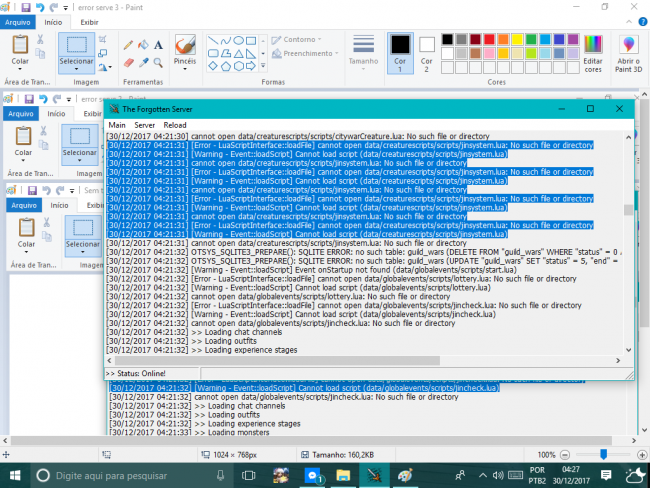The image size is (650, 488).
Task: Switch to the Exibir ribbon tab
Action: coord(90,22)
